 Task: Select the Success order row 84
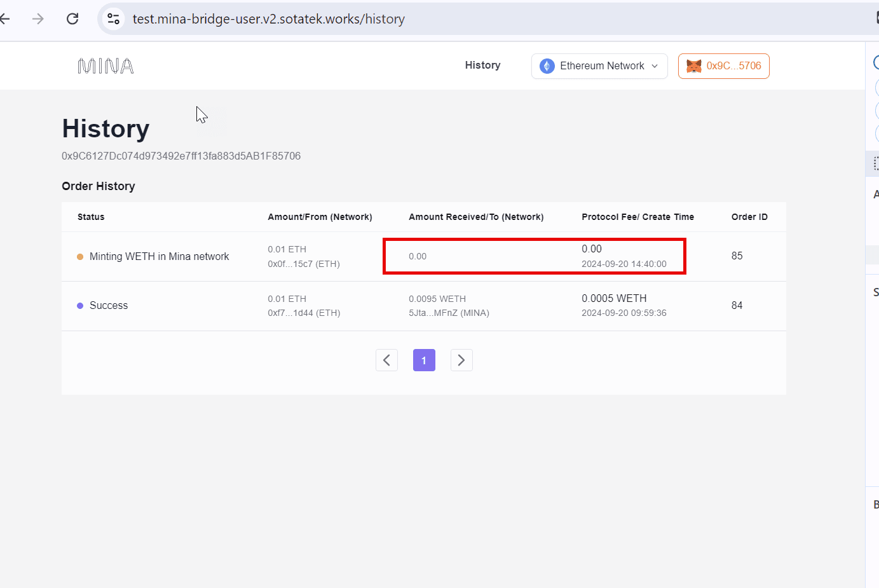(x=424, y=306)
